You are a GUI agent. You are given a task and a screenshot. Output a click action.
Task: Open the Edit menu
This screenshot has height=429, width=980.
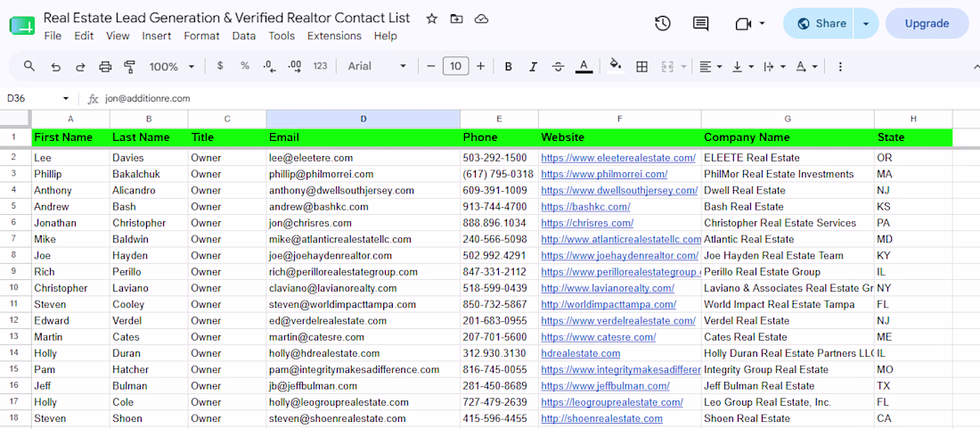coord(84,37)
